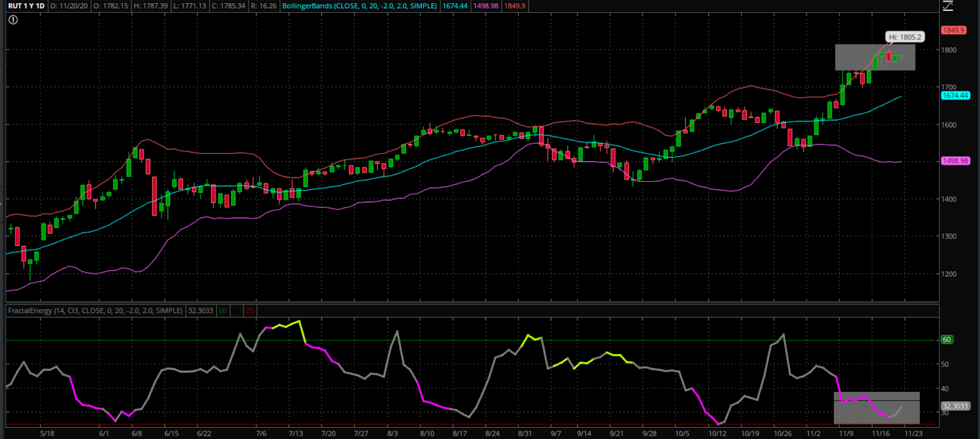The height and width of the screenshot is (439, 980).
Task: Click the exclamation alert icon under the header
Action: tap(13, 20)
